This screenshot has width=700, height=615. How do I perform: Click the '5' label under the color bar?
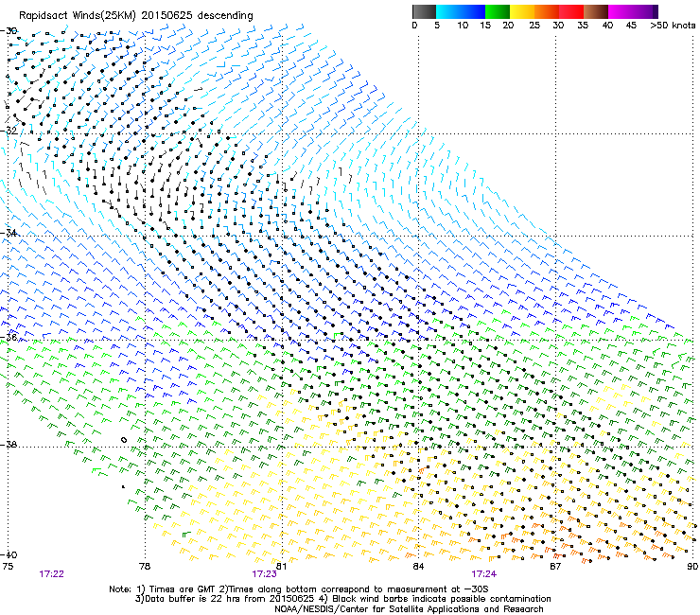pos(437,26)
